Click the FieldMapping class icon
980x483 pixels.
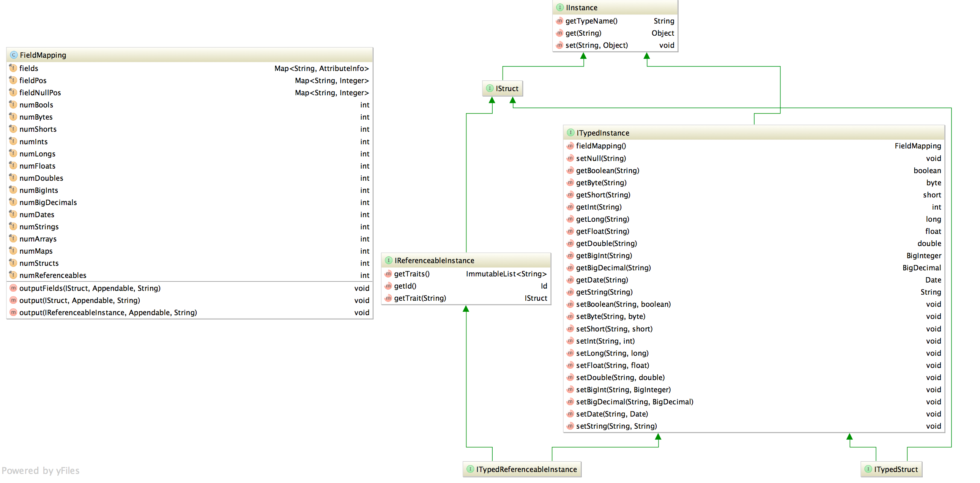pos(14,55)
